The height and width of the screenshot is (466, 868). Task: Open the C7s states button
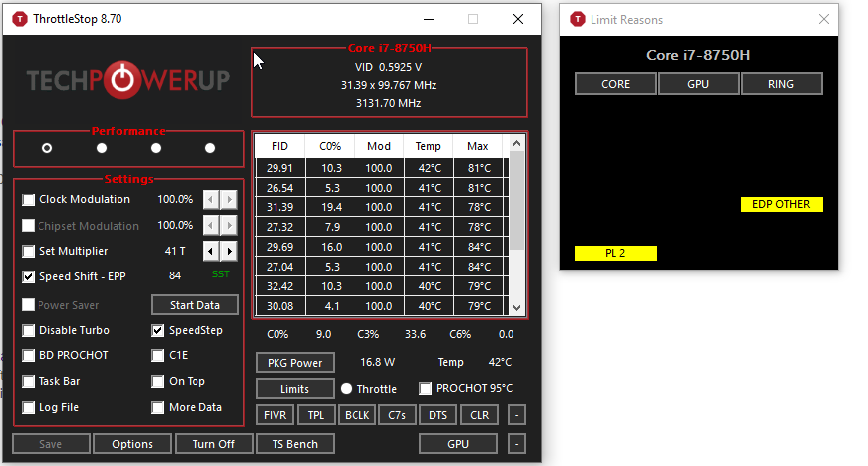tap(397, 415)
